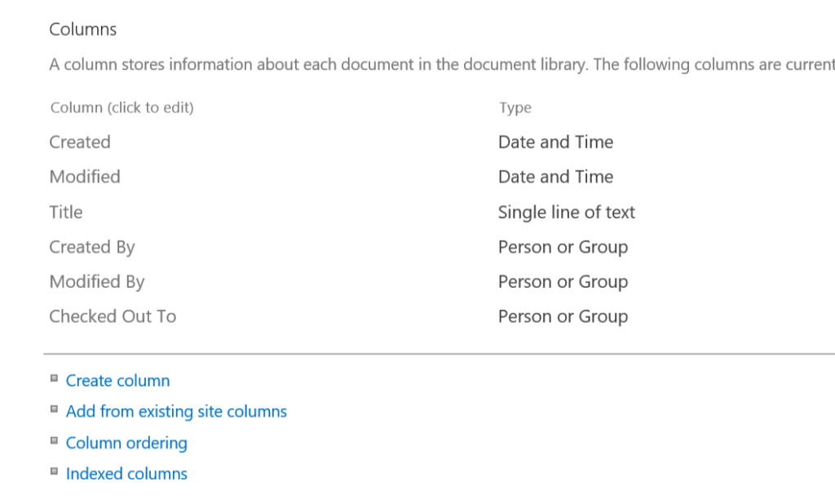This screenshot has height=504, width=835.
Task: Edit the Checked Out To column
Action: 113,316
